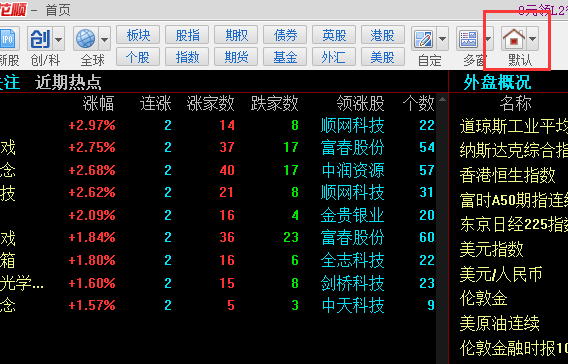Open the 板块 button
Image resolution: width=568 pixels, height=364 pixels.
point(138,35)
